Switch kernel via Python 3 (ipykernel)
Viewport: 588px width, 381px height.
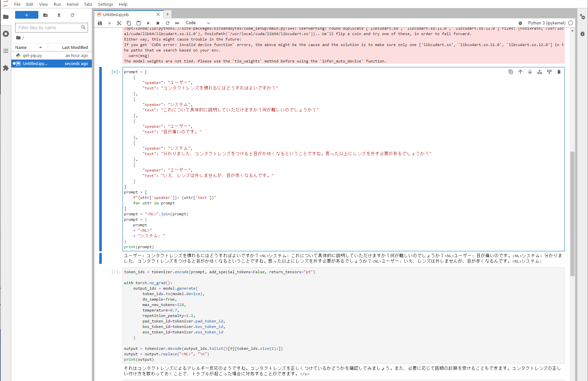tap(547, 23)
